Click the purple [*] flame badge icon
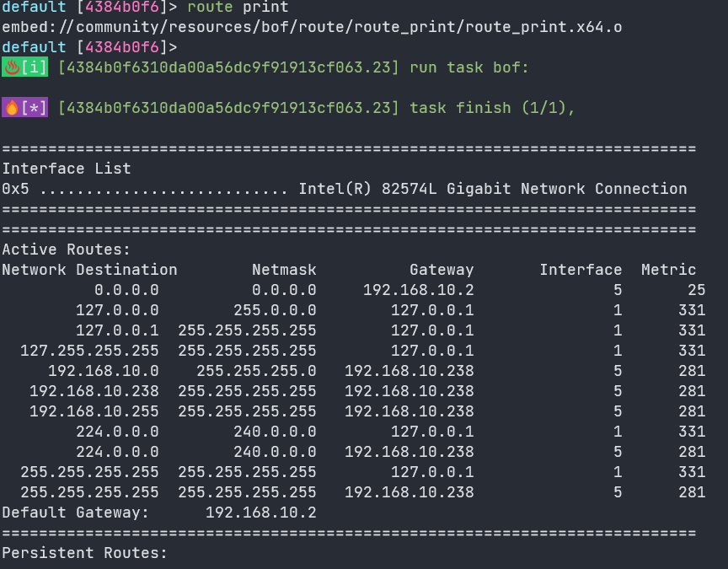Screen dimensions: 728x569 (24, 108)
